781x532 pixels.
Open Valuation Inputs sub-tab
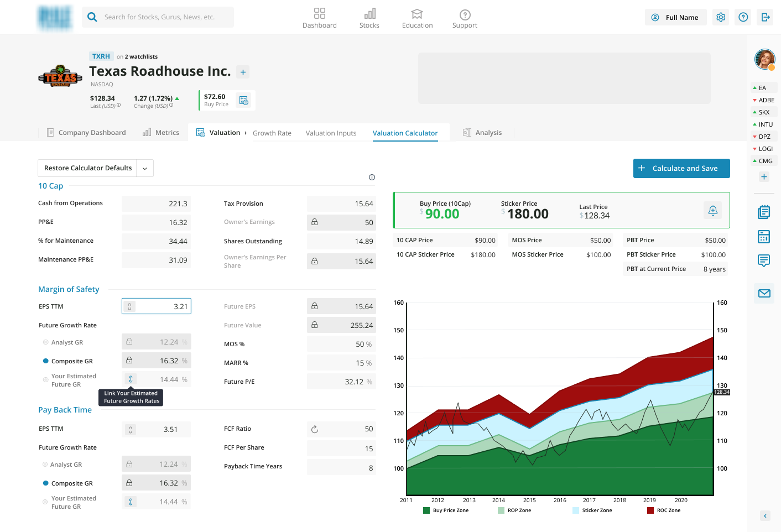point(331,133)
